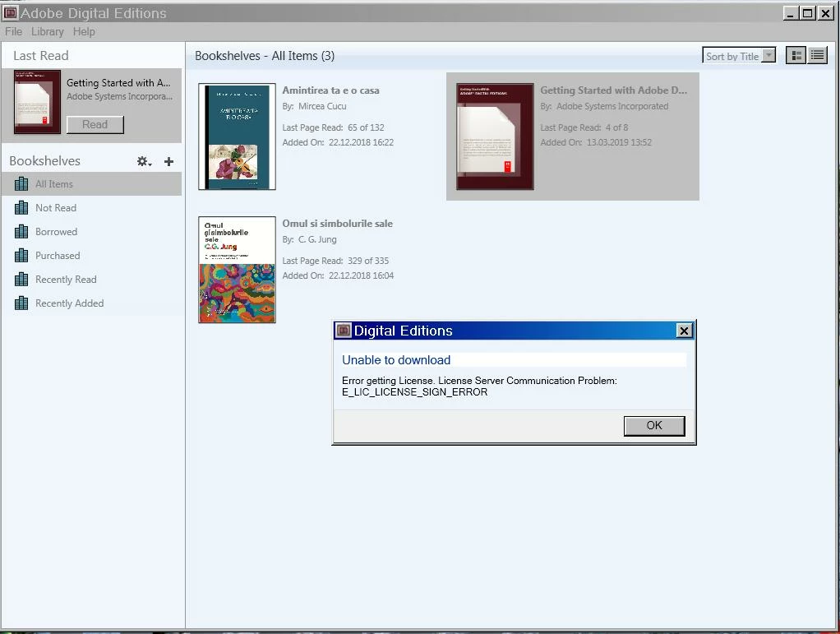840x634 pixels.
Task: Open the bookshelf options gear menu
Action: click(x=144, y=161)
